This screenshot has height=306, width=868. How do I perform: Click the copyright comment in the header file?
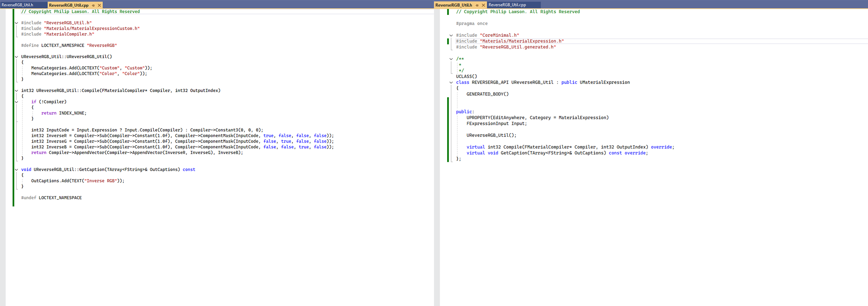click(518, 11)
